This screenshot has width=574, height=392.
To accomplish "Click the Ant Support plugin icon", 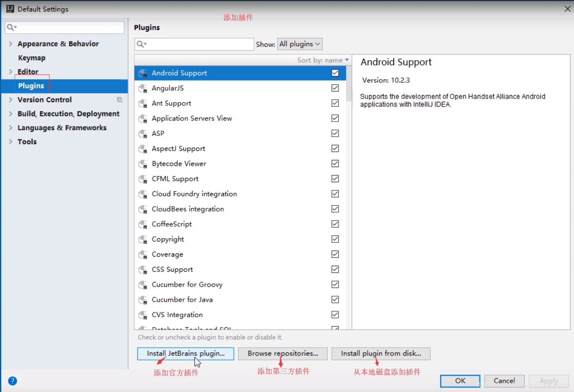I will (x=143, y=103).
